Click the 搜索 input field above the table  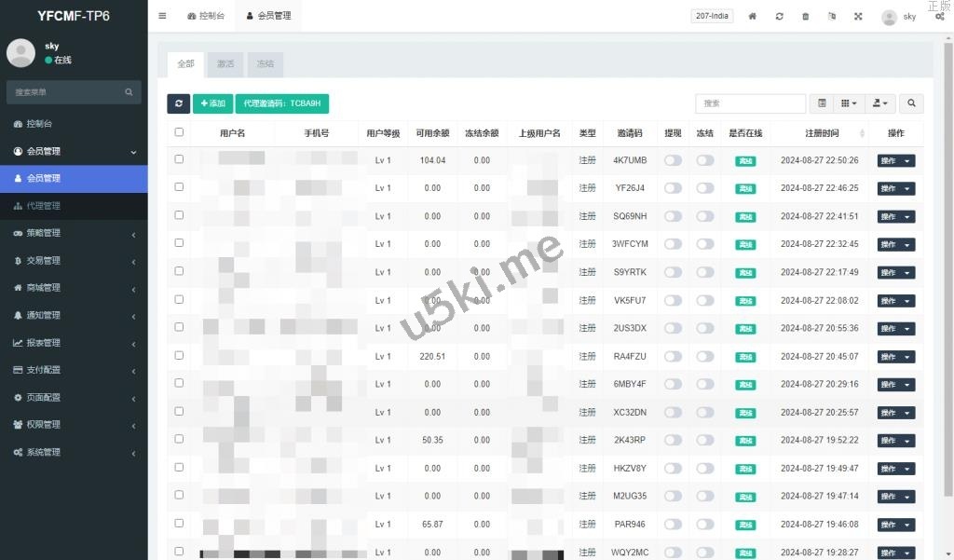[750, 103]
